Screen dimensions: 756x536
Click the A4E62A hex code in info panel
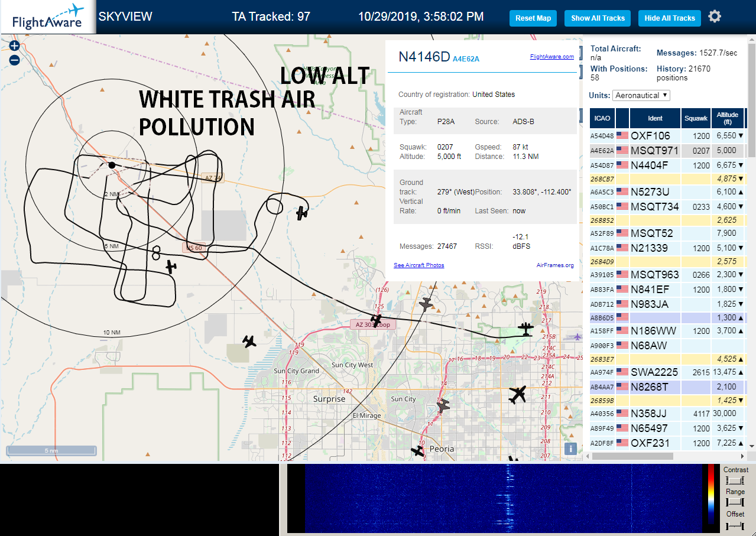(466, 59)
